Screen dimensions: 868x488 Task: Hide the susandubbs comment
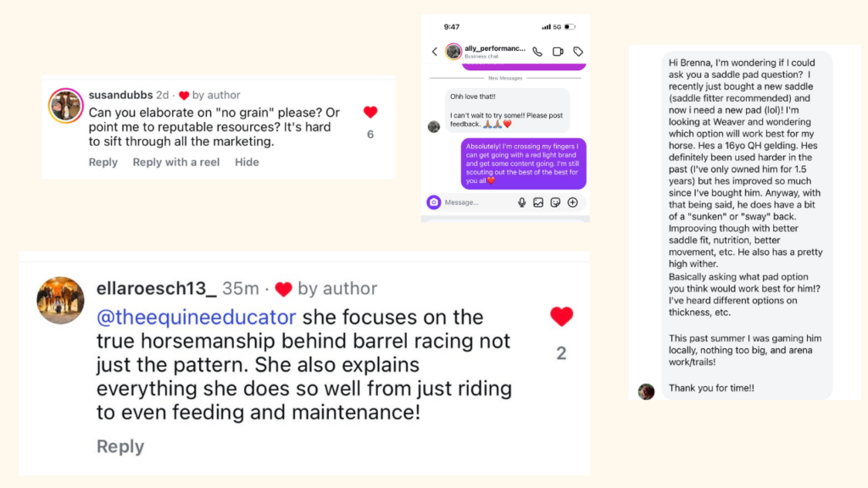247,163
